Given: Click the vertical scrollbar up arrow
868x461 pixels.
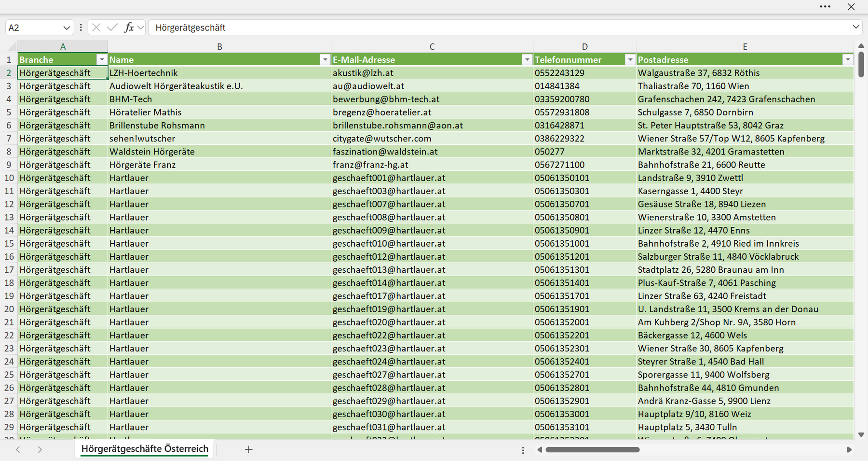Looking at the screenshot, I should (861, 46).
